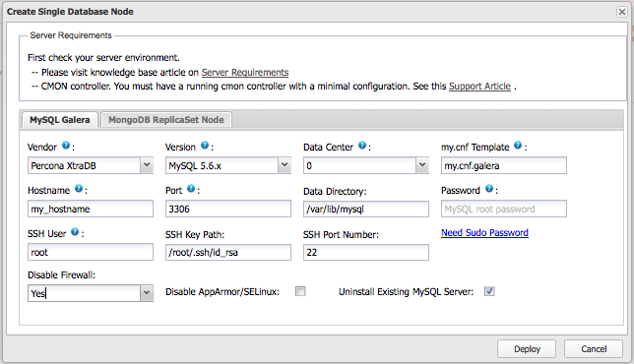Open the Need Sudo Password link
Screen dimensions: 634x364
click(x=484, y=233)
